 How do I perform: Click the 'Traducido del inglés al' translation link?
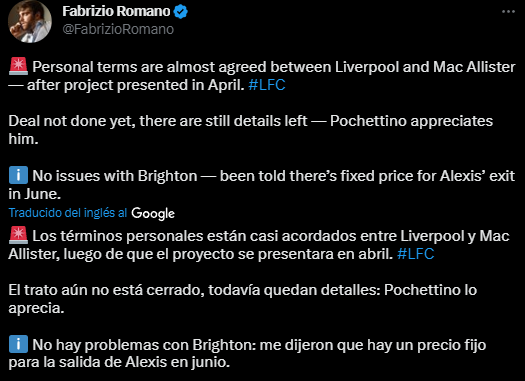[x=68, y=213]
